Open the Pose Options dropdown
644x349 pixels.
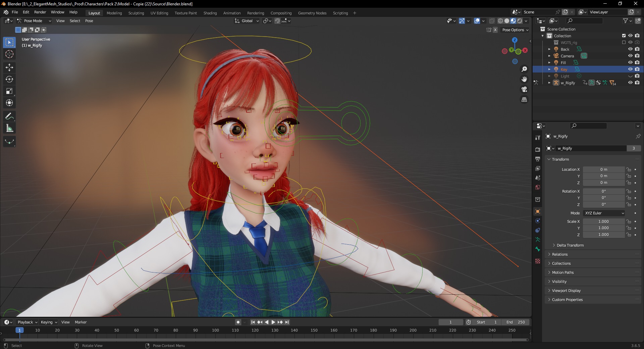[515, 30]
